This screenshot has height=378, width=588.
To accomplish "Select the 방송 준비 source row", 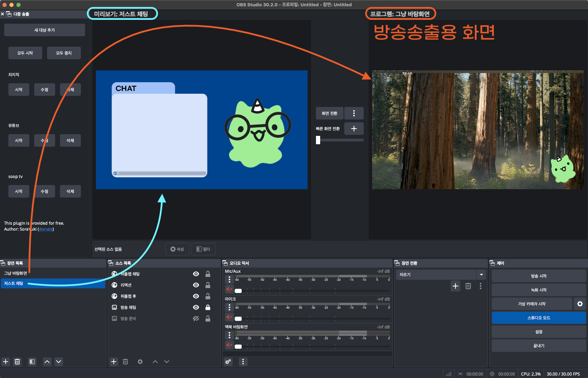I will pos(164,318).
